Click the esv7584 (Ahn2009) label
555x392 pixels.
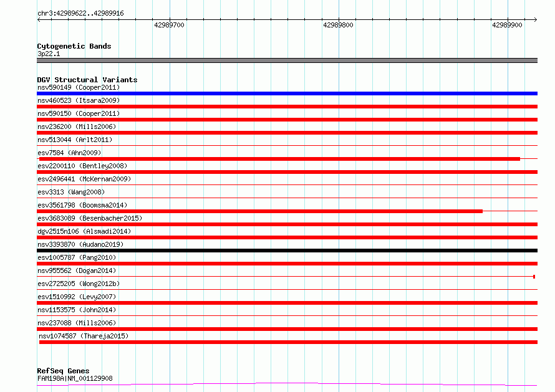click(x=69, y=153)
